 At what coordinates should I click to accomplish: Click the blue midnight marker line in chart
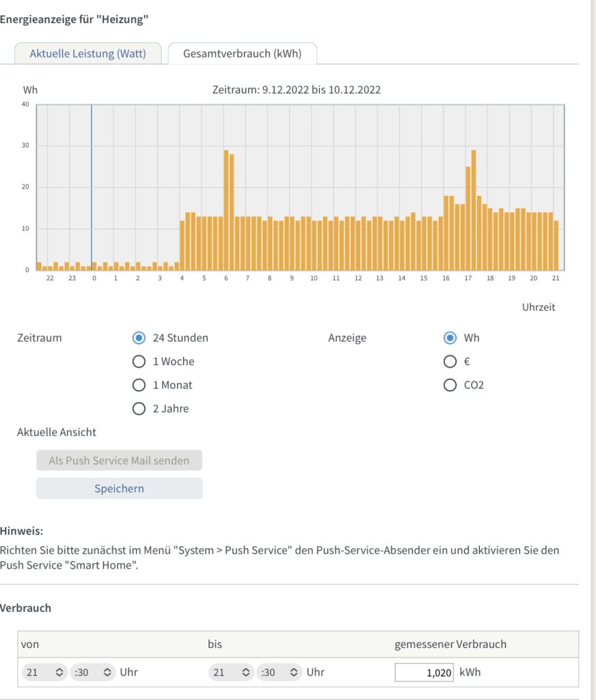pyautogui.click(x=92, y=187)
